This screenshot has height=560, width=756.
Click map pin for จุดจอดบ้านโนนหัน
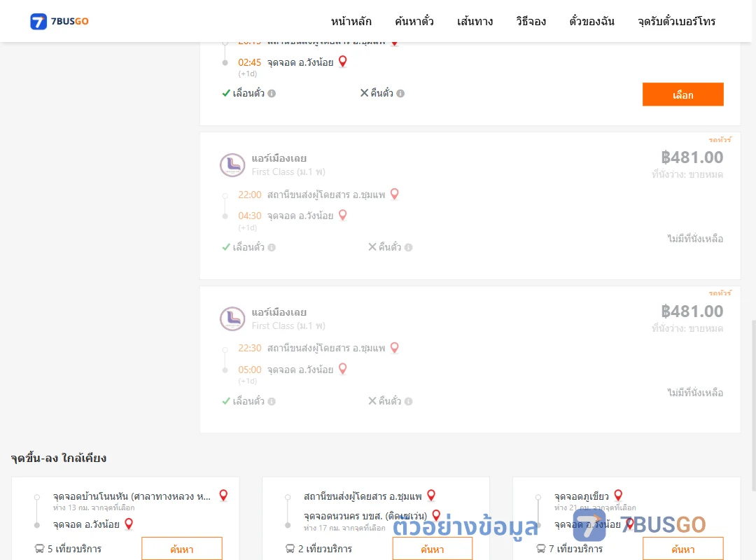click(223, 496)
